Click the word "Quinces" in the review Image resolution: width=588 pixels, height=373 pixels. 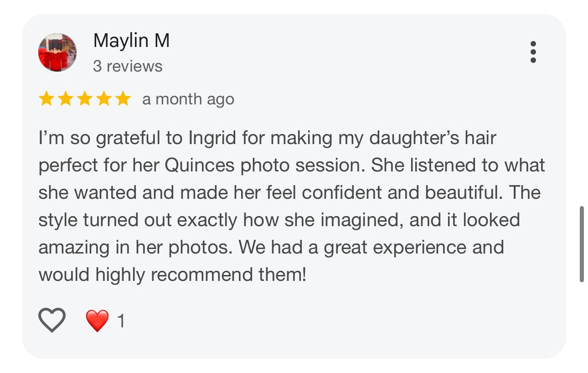click(200, 166)
